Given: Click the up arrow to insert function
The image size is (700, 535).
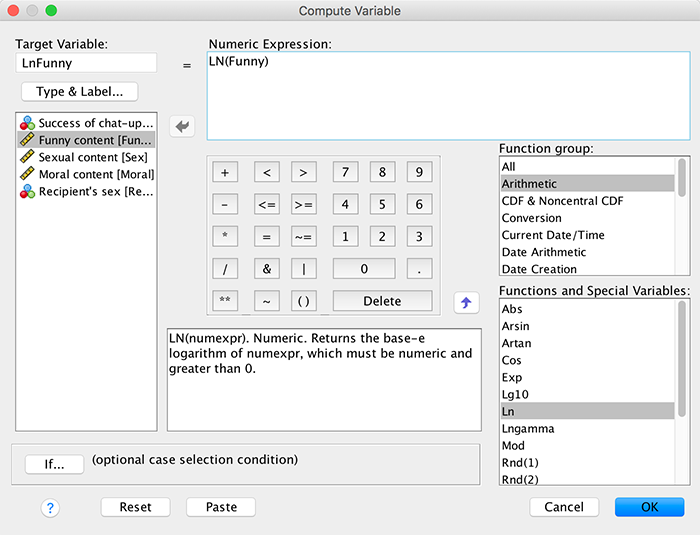Looking at the screenshot, I should pos(464,301).
